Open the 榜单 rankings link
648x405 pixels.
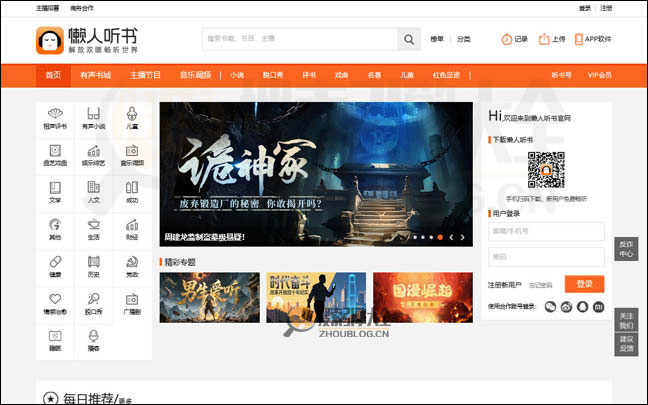(x=437, y=39)
